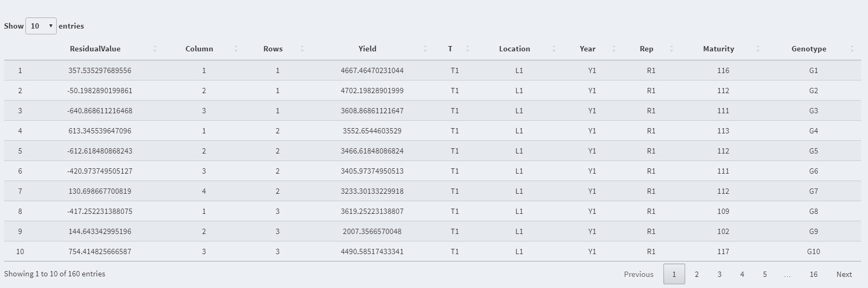Click yield value 4702.19828901999

372,91
